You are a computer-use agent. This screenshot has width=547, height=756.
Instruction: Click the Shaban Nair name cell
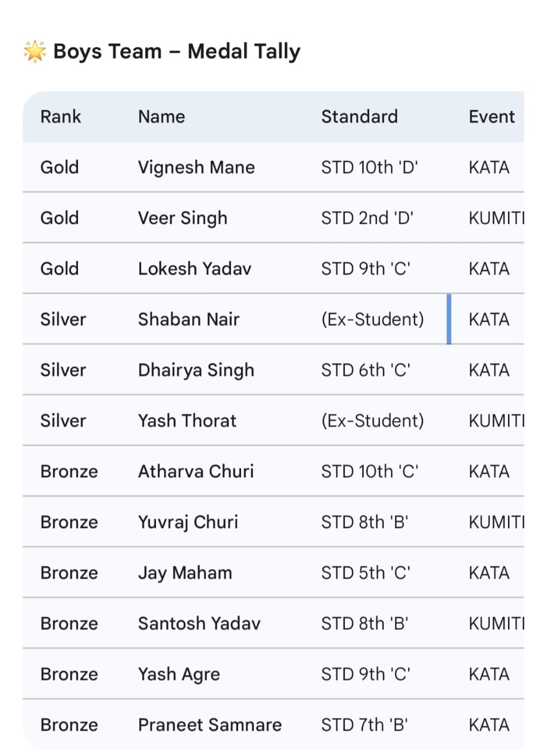click(188, 320)
